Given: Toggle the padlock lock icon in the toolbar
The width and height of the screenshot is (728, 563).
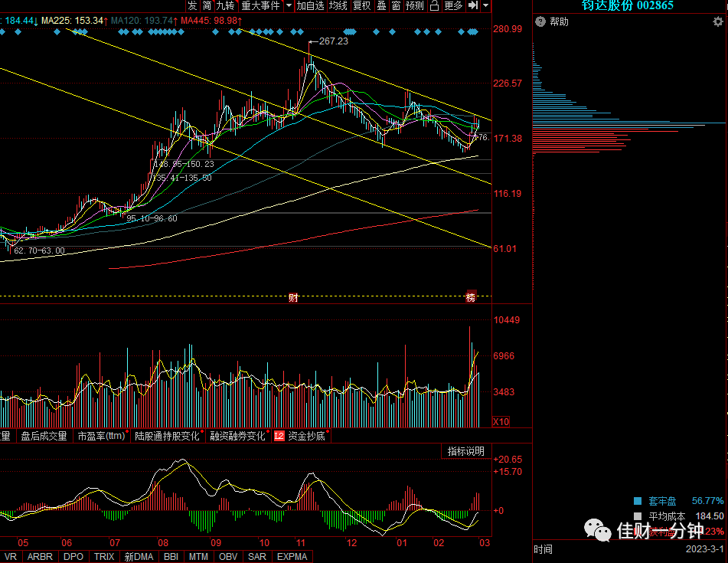Looking at the screenshot, I should (434, 5).
